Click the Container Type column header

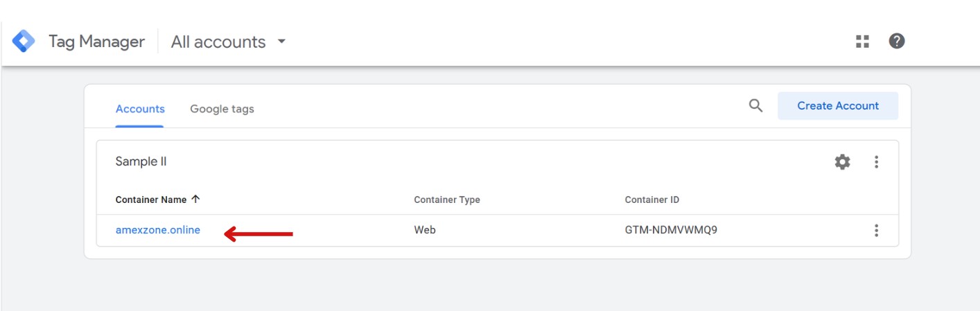tap(447, 199)
